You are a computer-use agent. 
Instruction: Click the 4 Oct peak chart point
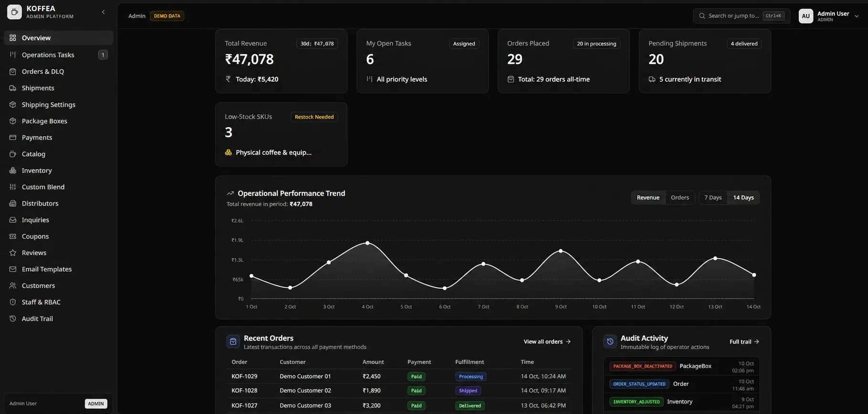(367, 243)
